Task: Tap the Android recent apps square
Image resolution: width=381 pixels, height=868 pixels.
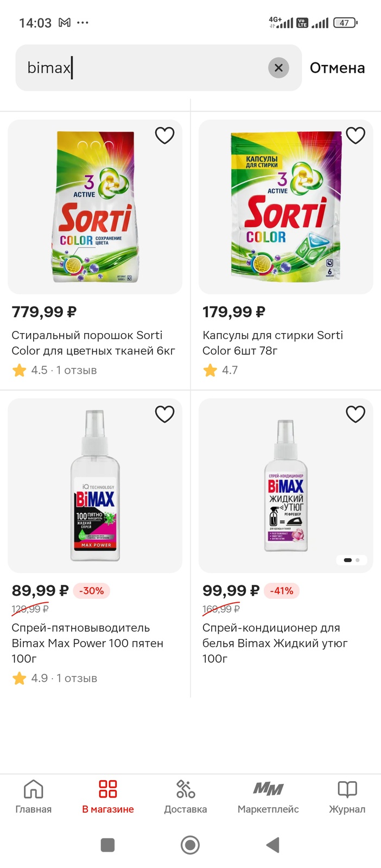Action: [x=107, y=845]
